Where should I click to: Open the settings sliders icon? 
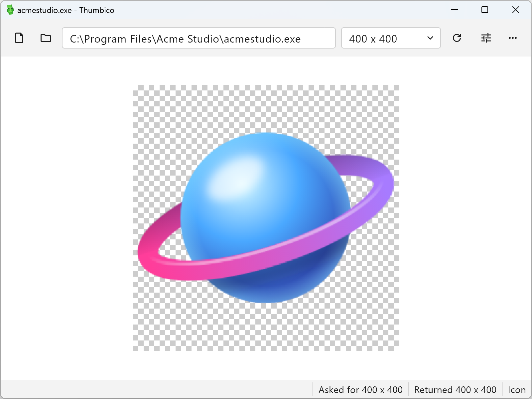[486, 38]
